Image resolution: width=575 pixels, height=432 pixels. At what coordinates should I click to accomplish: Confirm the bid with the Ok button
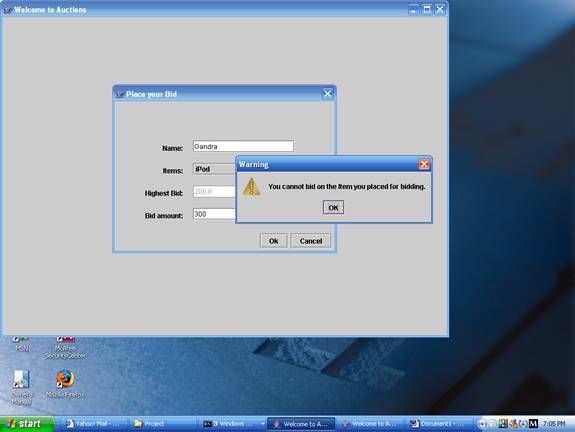[x=274, y=241]
